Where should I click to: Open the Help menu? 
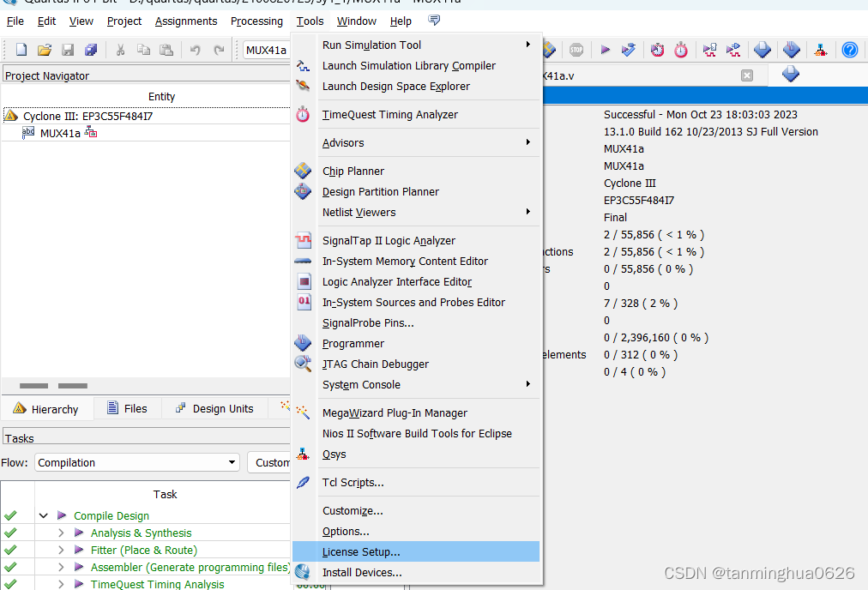pos(401,21)
